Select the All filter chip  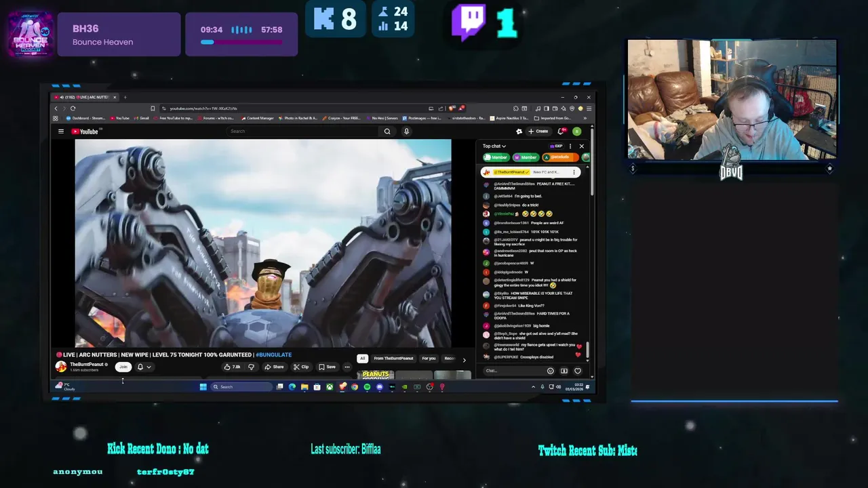pos(363,359)
